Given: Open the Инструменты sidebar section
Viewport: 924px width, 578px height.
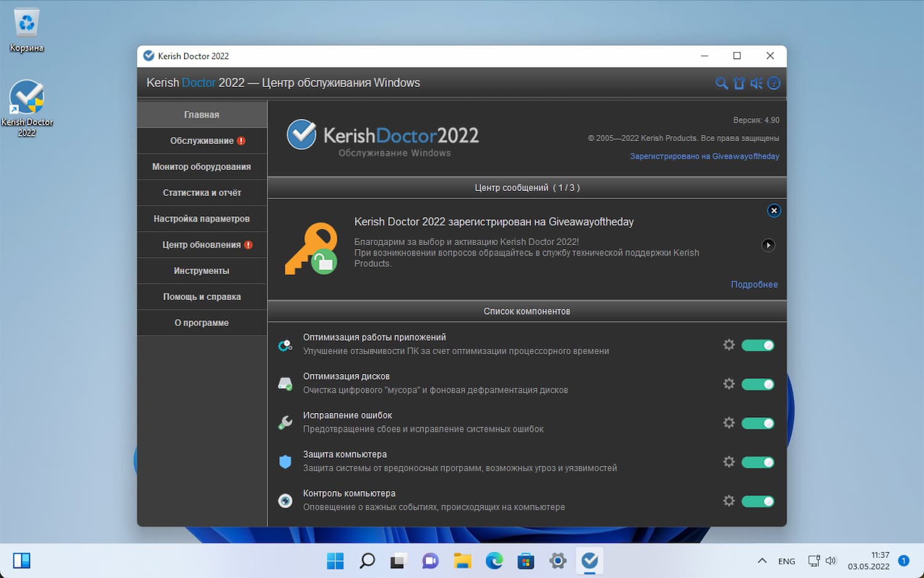Looking at the screenshot, I should (202, 270).
